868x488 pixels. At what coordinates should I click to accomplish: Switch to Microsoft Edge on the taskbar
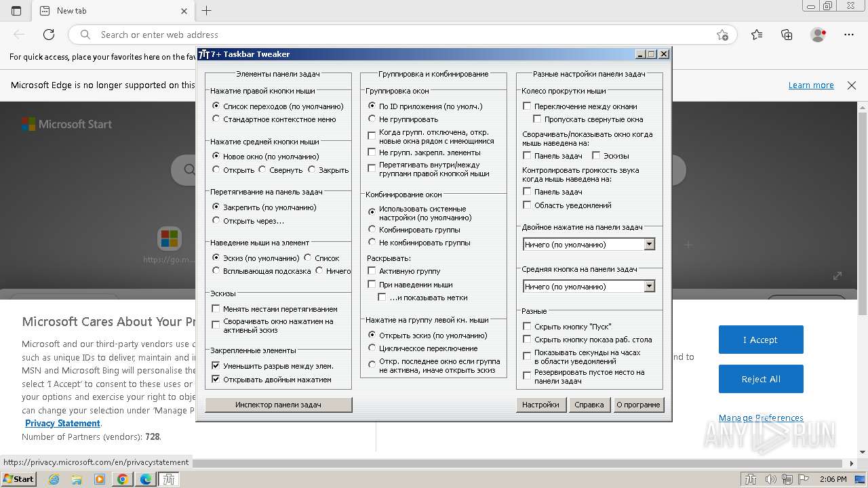[146, 479]
